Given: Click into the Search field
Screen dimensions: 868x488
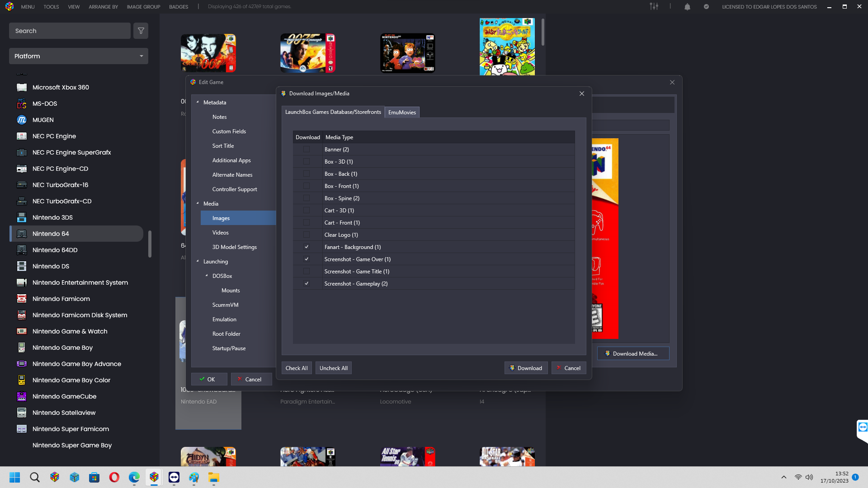Looking at the screenshot, I should 70,31.
